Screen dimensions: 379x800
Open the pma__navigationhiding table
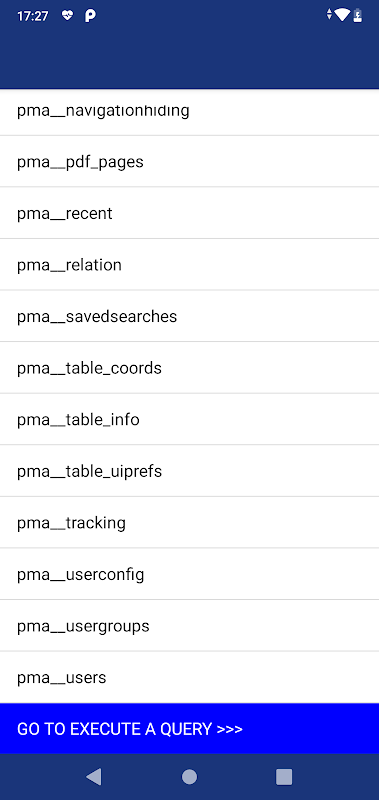click(x=189, y=113)
